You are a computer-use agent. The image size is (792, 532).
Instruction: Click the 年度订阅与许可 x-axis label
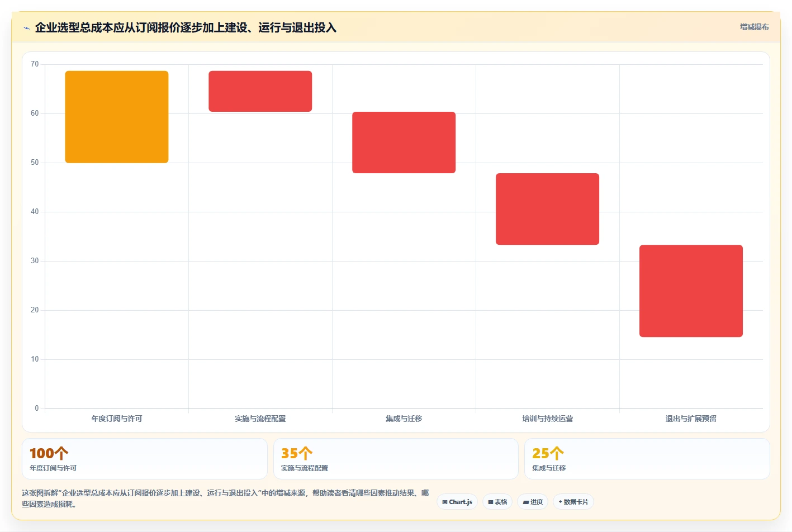tap(117, 419)
